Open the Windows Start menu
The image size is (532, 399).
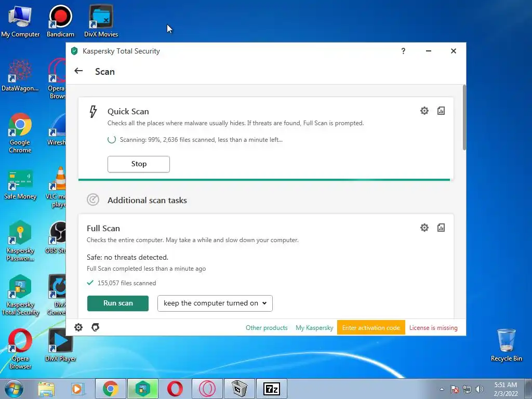14,389
